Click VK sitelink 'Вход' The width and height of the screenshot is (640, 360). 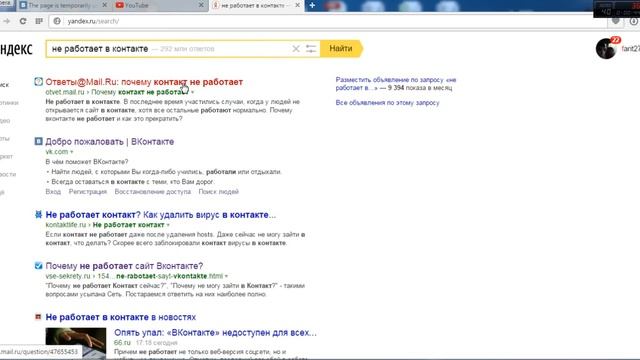tap(53, 191)
